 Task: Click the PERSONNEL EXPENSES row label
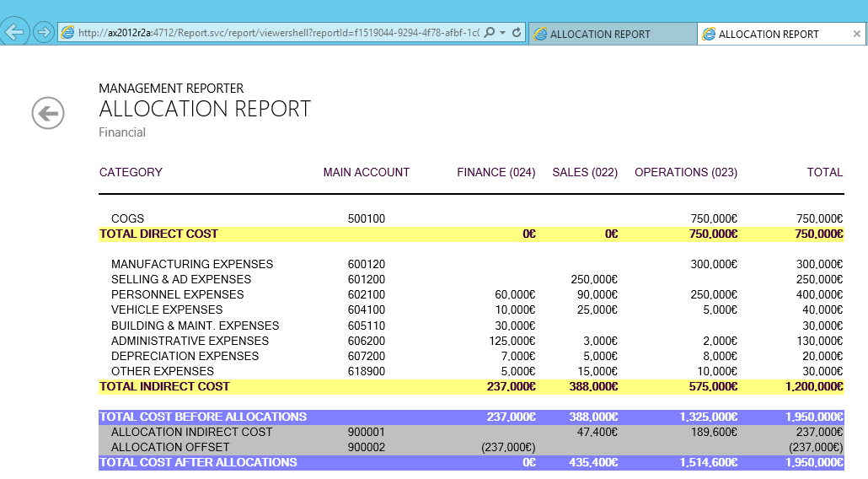point(177,294)
